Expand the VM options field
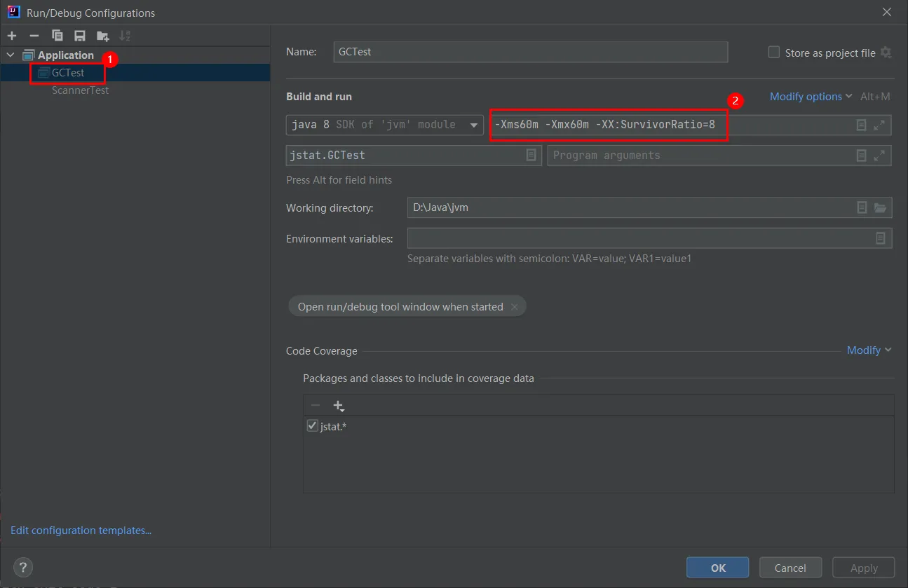Screen dimensions: 908x588 pyautogui.click(x=879, y=125)
